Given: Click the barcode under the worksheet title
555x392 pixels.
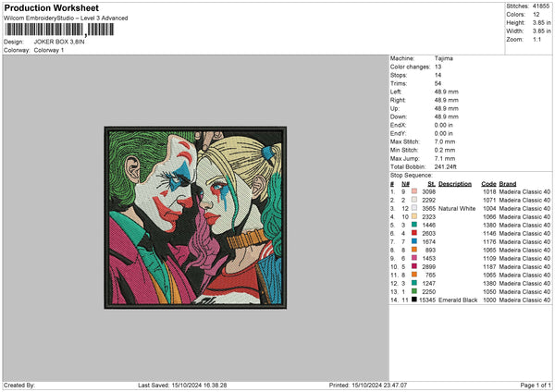Looking at the screenshot, I should [59, 30].
